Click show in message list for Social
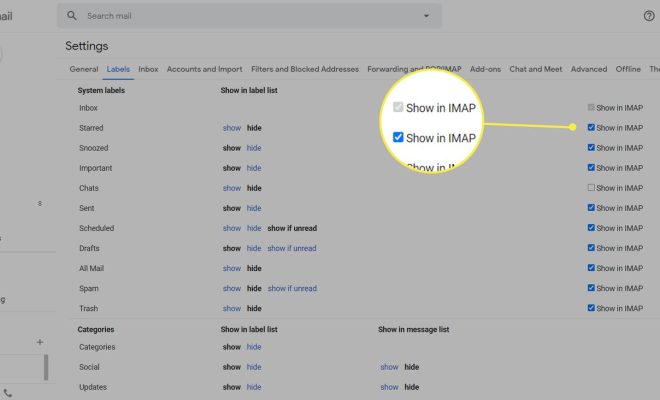Image resolution: width=660 pixels, height=400 pixels. [389, 367]
